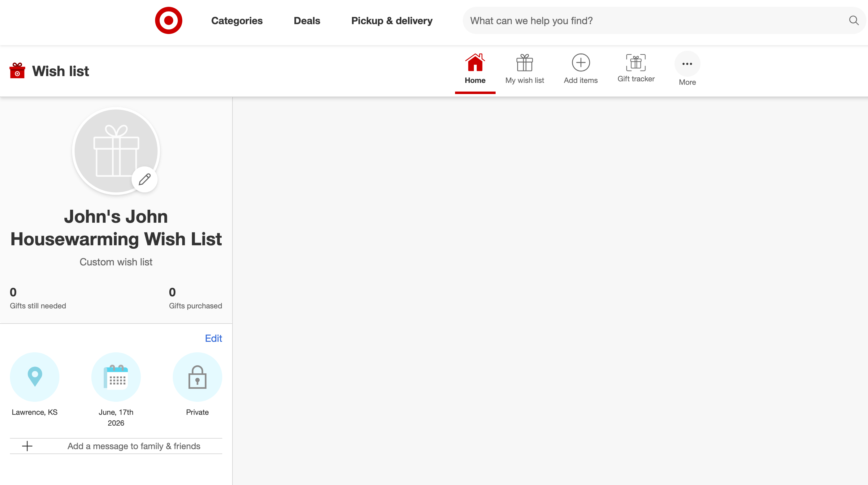Click the search magnifying glass icon

click(853, 20)
